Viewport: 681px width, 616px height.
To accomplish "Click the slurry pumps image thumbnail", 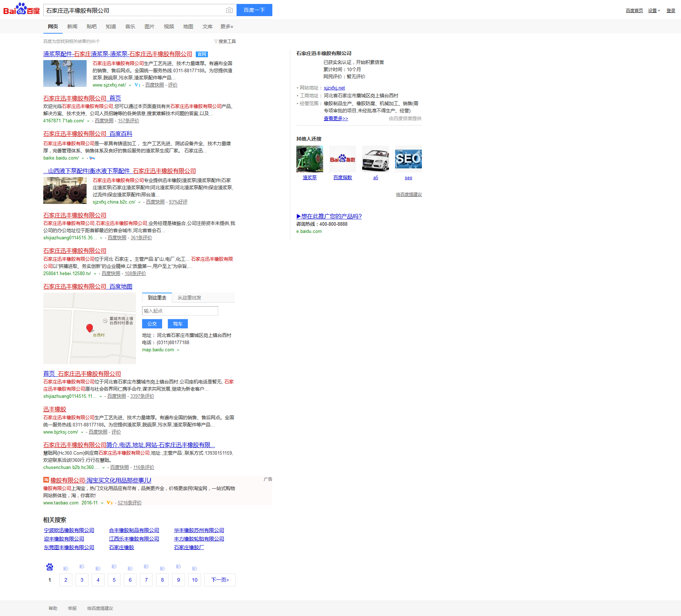I will tap(65, 190).
